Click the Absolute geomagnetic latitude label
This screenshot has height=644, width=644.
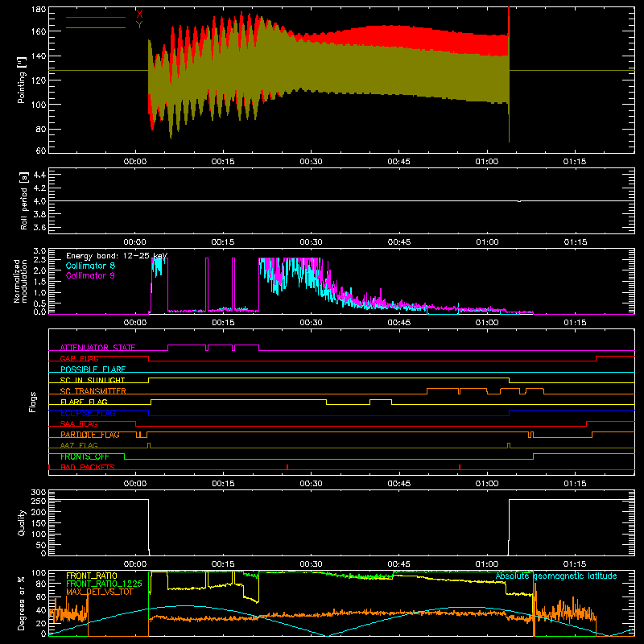556,576
